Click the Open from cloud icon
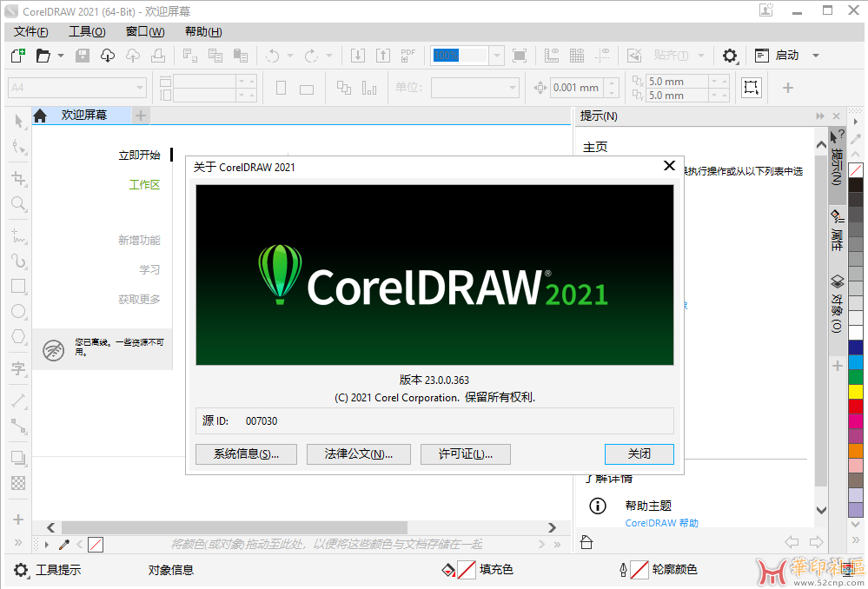This screenshot has width=868, height=589. (108, 56)
